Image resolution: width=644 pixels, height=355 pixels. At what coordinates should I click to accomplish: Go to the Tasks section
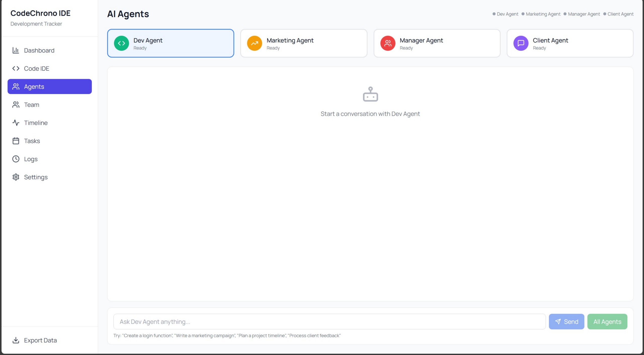[x=32, y=141]
